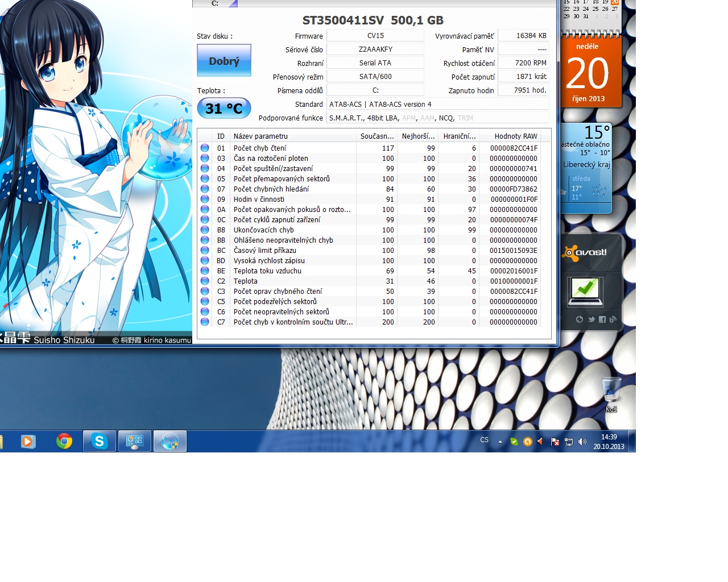Click the refresh icon in avast gadget
728x582 pixels.
click(580, 319)
